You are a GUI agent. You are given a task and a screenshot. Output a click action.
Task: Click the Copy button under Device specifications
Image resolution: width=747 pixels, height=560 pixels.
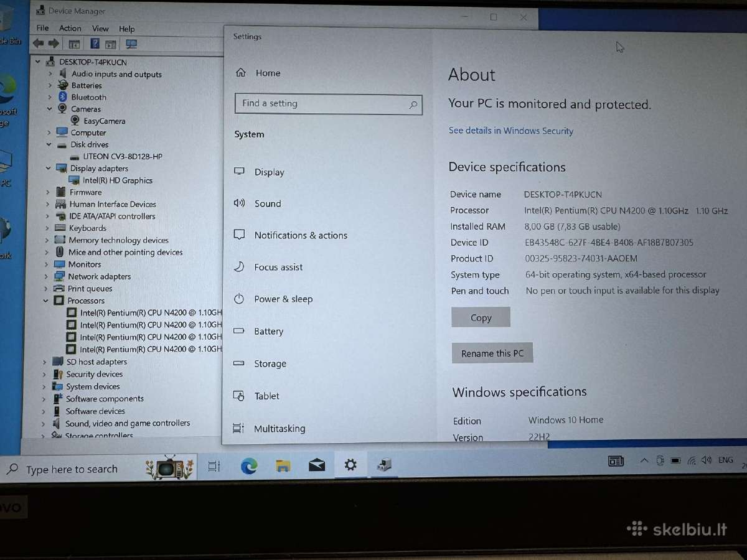481,317
